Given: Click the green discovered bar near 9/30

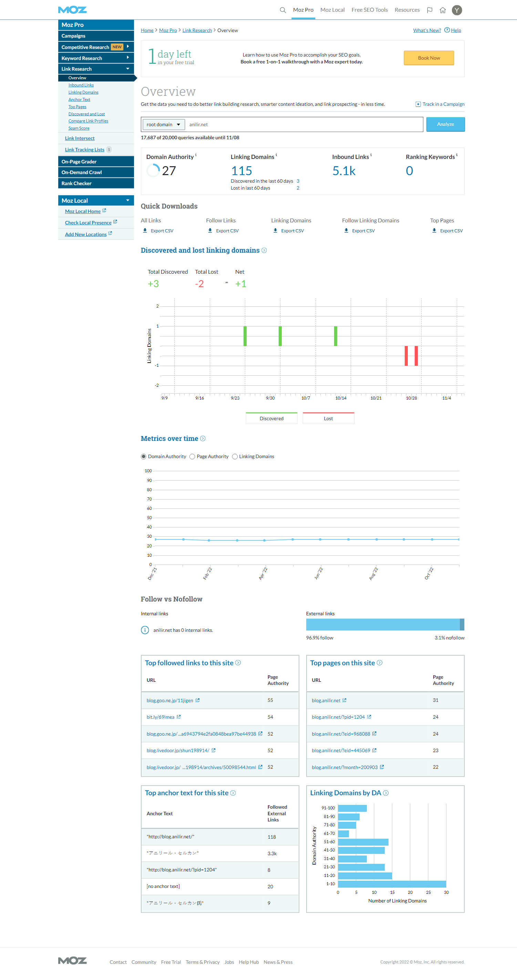Looking at the screenshot, I should coord(280,336).
